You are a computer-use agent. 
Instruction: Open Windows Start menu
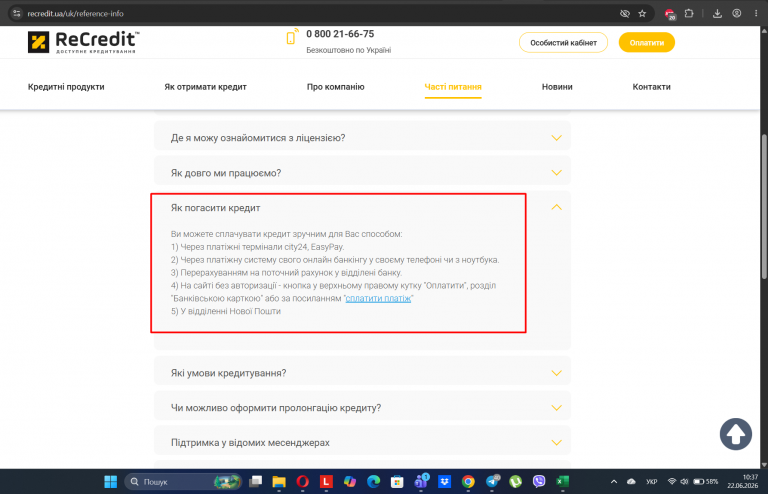[111, 482]
